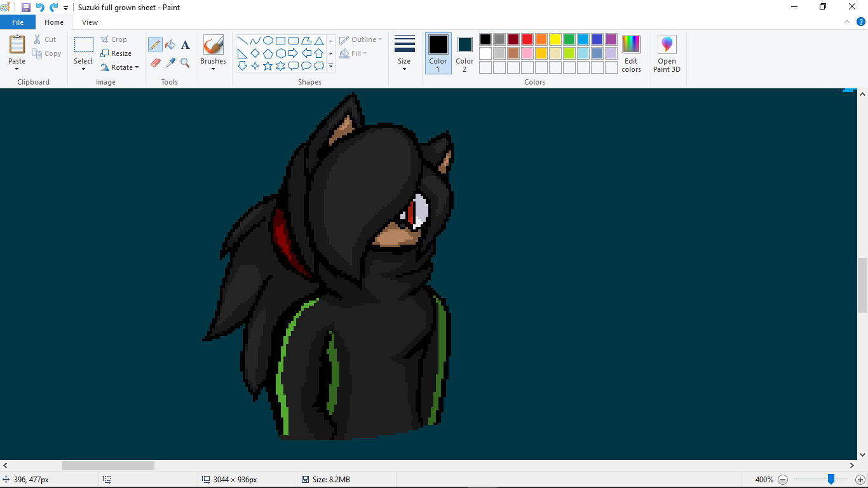Image resolution: width=868 pixels, height=488 pixels.
Task: Pick the white color swatch
Action: [485, 53]
